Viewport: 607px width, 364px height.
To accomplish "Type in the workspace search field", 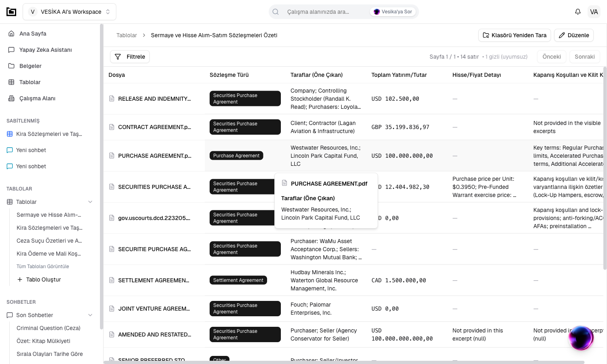I will pos(324,12).
